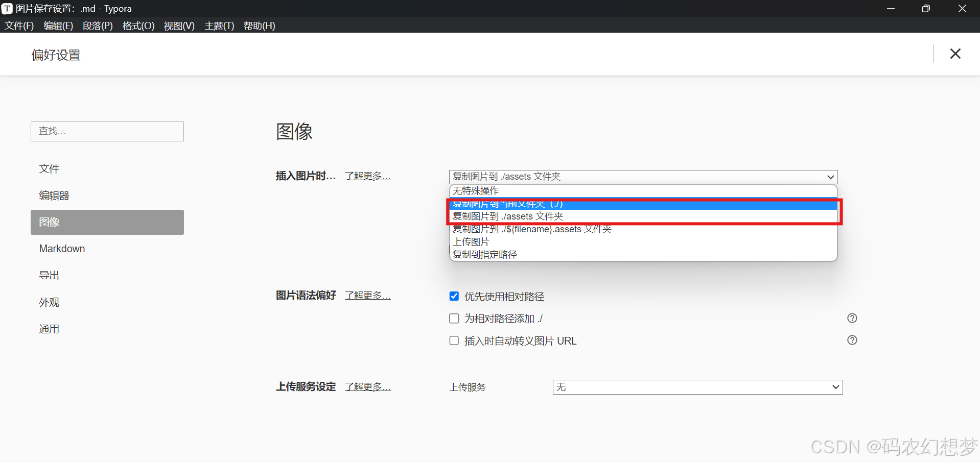The image size is (980, 463).
Task: Minimize the Typora window
Action: [x=891, y=8]
